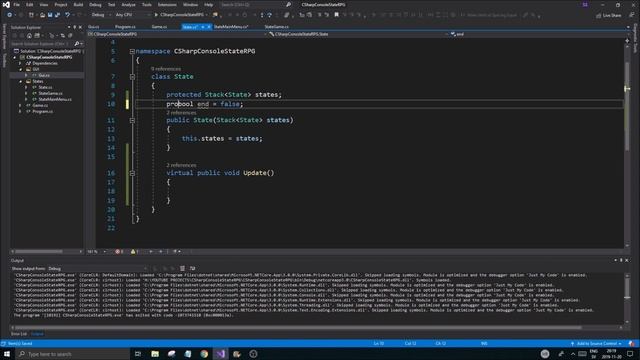
Task: Click the Save toolbar icon
Action: coord(50,15)
